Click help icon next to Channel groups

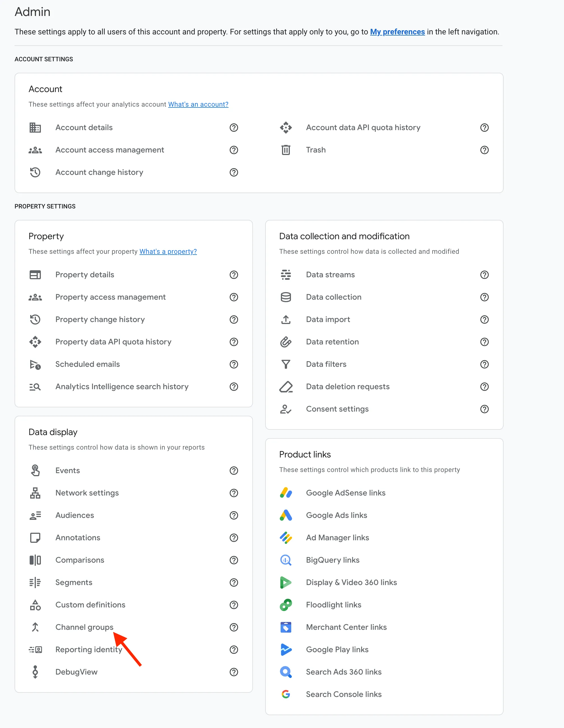(234, 627)
